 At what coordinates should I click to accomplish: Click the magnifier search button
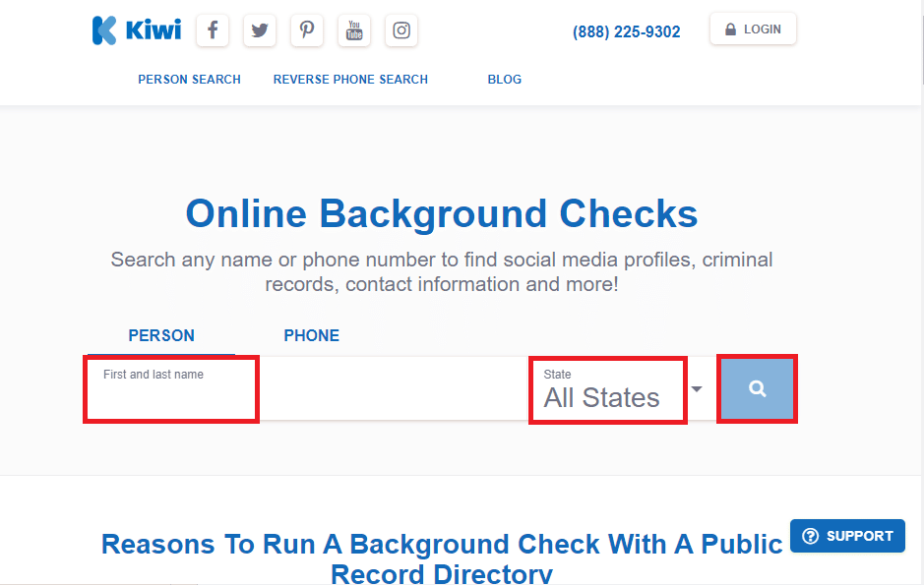click(x=758, y=388)
